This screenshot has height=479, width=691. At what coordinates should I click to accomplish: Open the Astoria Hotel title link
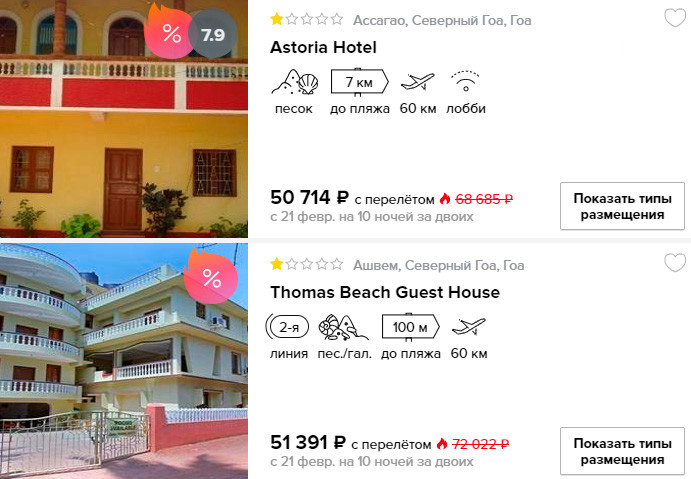(323, 47)
